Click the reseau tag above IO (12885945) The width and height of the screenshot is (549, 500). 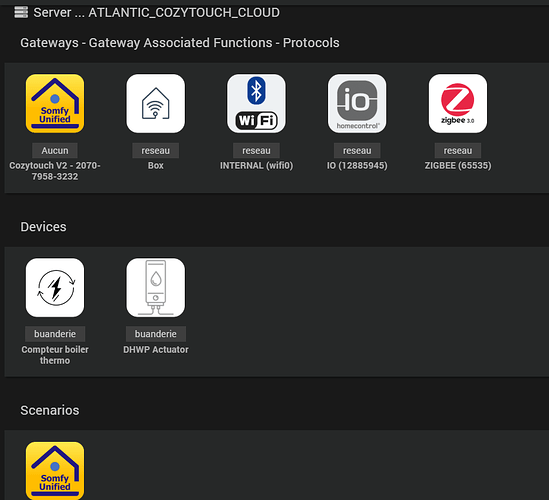tap(357, 151)
